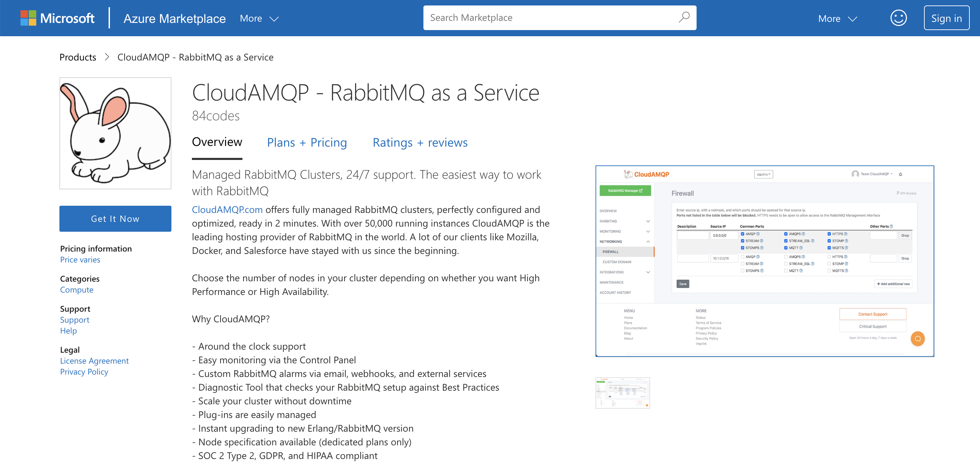Open the Help link under Support

(69, 331)
